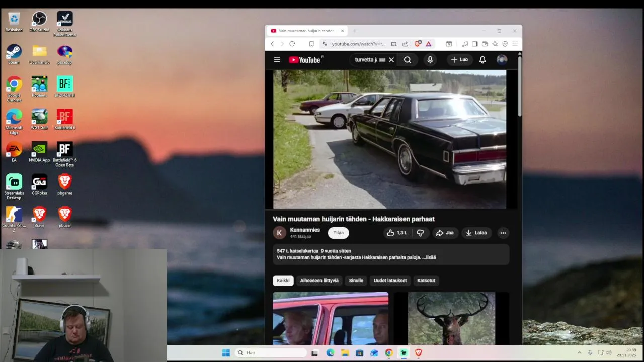Select the Uudet lataukset filter chip

[x=390, y=281]
